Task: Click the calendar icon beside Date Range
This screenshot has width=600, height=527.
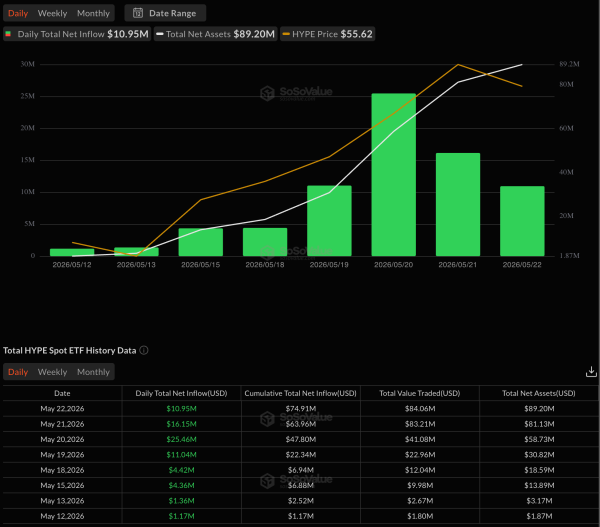Action: coord(138,13)
